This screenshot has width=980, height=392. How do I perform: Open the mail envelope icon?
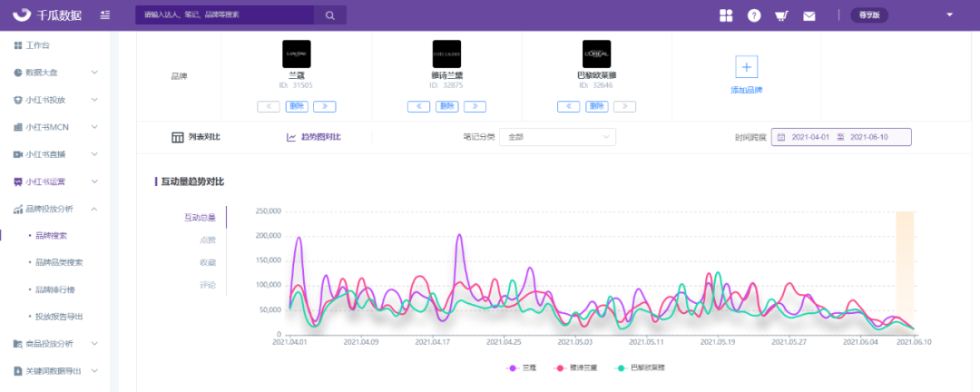coord(809,16)
